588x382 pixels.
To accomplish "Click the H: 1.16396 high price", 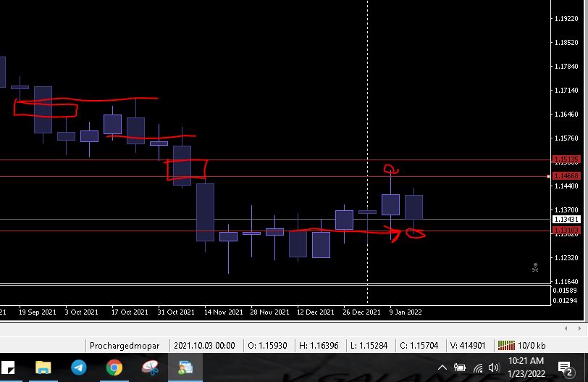I will pos(319,346).
